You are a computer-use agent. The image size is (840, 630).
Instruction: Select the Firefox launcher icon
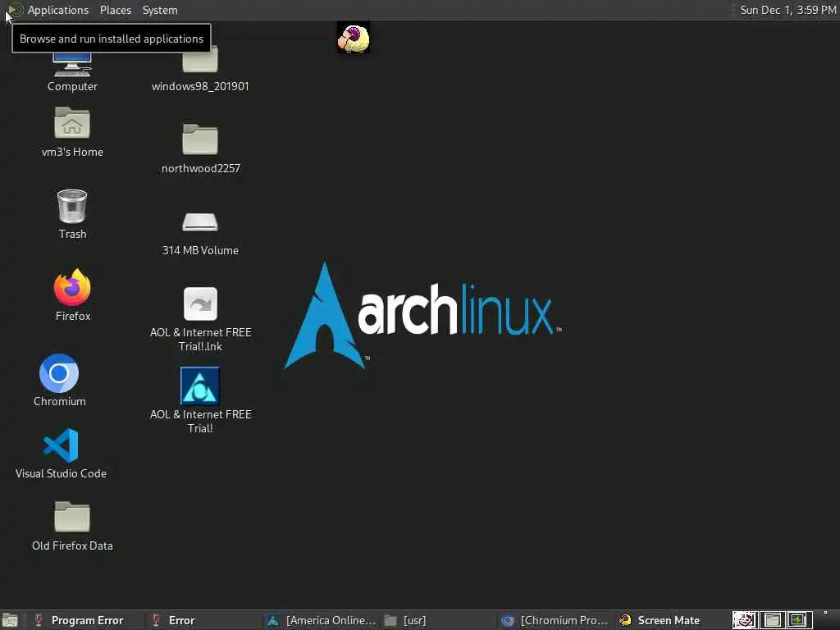[x=72, y=287]
